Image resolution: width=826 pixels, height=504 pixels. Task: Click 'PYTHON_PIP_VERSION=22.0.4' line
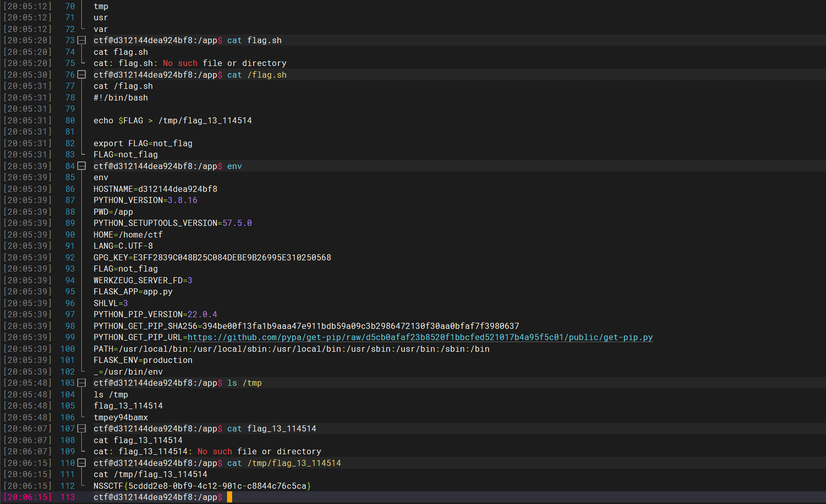pyautogui.click(x=155, y=314)
